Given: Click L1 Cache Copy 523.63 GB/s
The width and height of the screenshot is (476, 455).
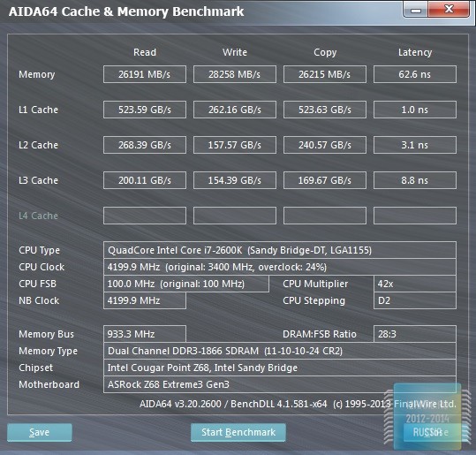Looking at the screenshot, I should point(325,110).
